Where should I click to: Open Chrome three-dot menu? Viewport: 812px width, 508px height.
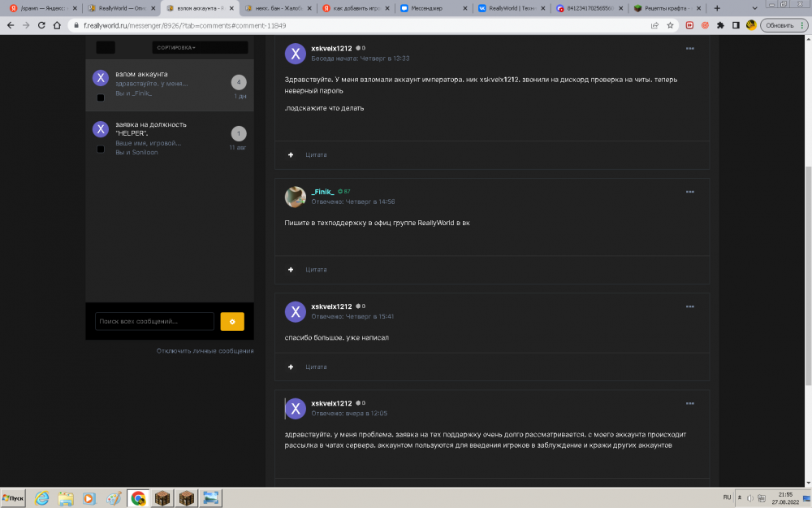[x=802, y=25]
